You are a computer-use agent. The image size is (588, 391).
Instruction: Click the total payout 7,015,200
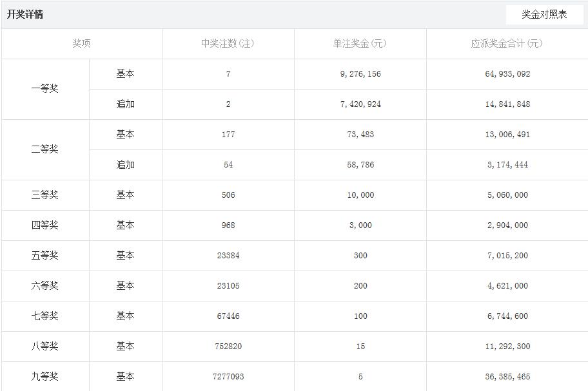pos(507,256)
